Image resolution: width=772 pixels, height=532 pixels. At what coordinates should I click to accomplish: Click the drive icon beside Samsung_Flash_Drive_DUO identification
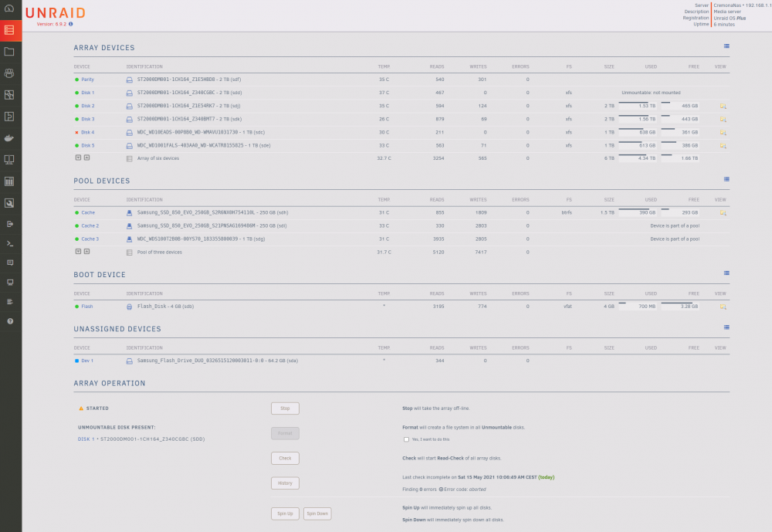[129, 361]
